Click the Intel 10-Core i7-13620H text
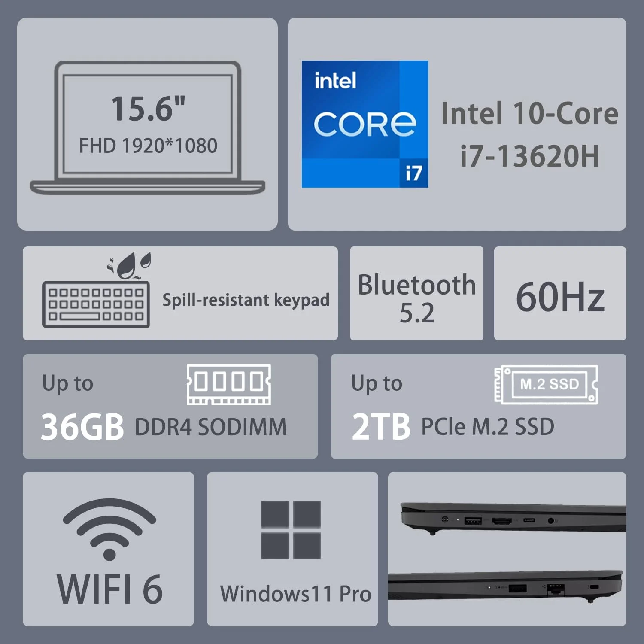The image size is (644, 644). tap(530, 134)
